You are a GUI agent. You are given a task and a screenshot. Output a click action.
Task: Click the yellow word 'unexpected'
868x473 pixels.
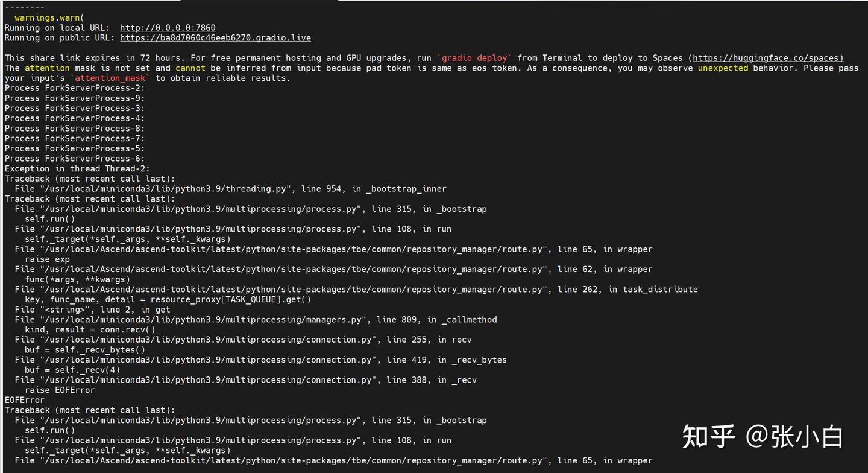tap(723, 68)
